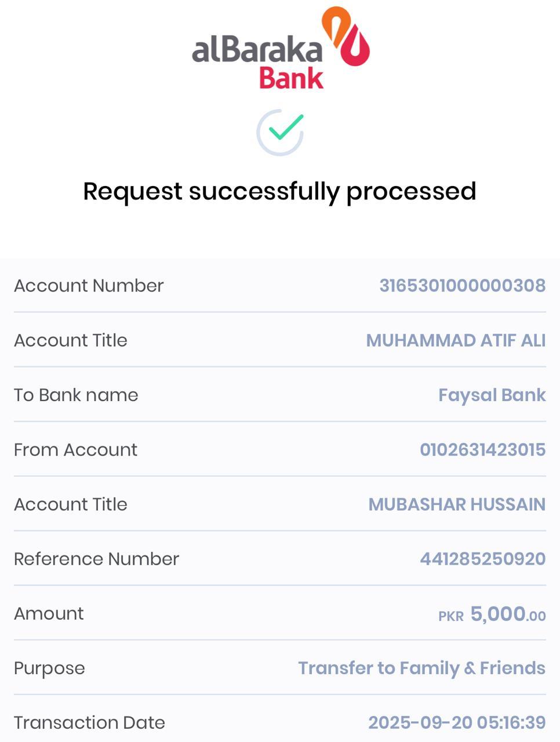Click the from account number 0102631423015
This screenshot has width=560, height=742.
pyautogui.click(x=482, y=450)
